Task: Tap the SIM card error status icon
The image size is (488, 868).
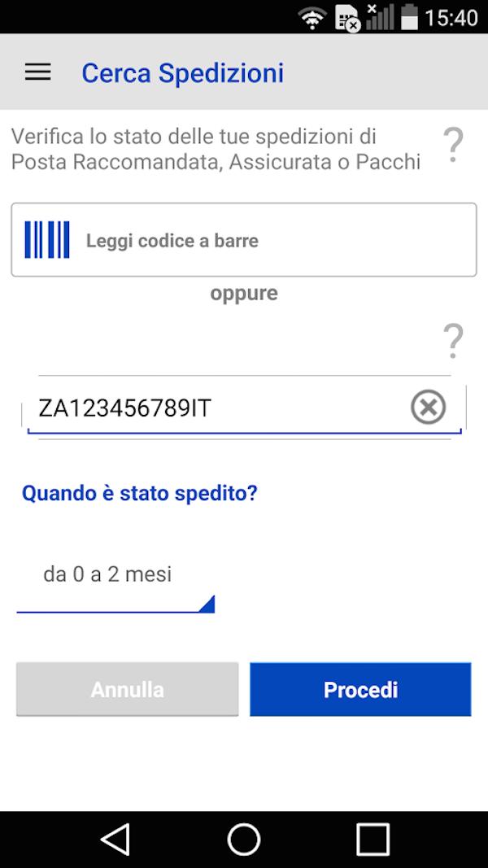Action: coord(347,18)
